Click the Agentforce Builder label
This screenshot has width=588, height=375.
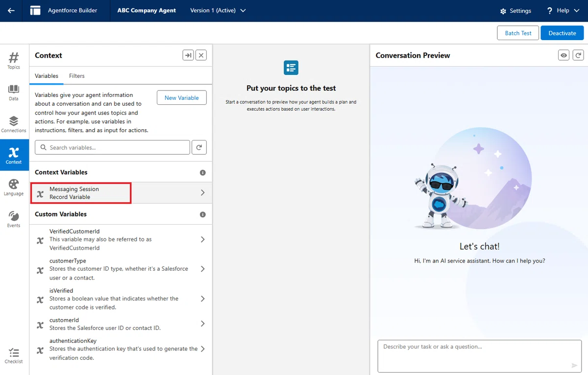point(73,10)
